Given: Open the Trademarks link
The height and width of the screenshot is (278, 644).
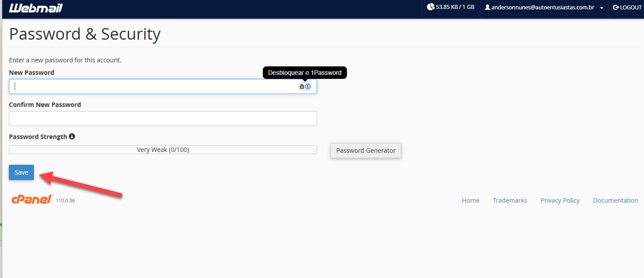Looking at the screenshot, I should (x=509, y=200).
